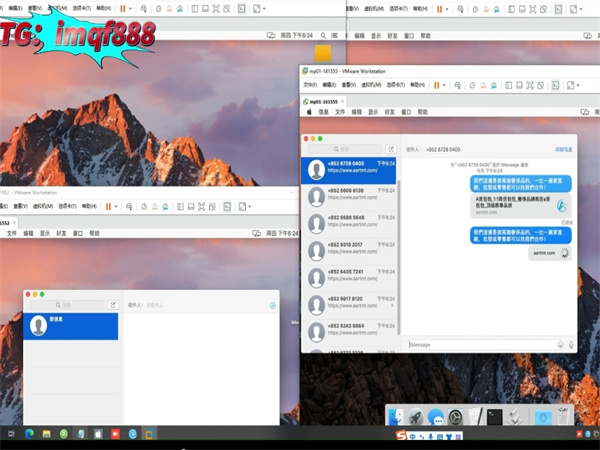Select conversation with +852 9318 2017
Screen dimensions: 600x450
coord(350,250)
